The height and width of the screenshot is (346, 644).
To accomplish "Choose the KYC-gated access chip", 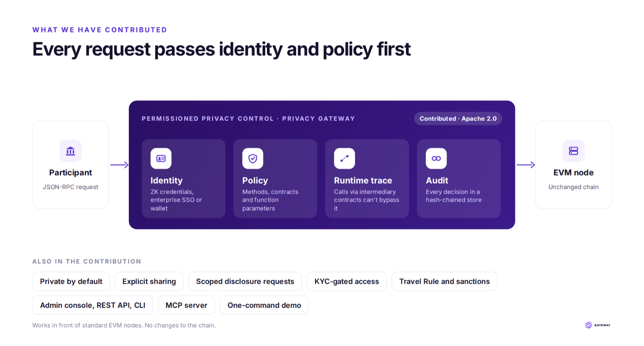I will 347,281.
